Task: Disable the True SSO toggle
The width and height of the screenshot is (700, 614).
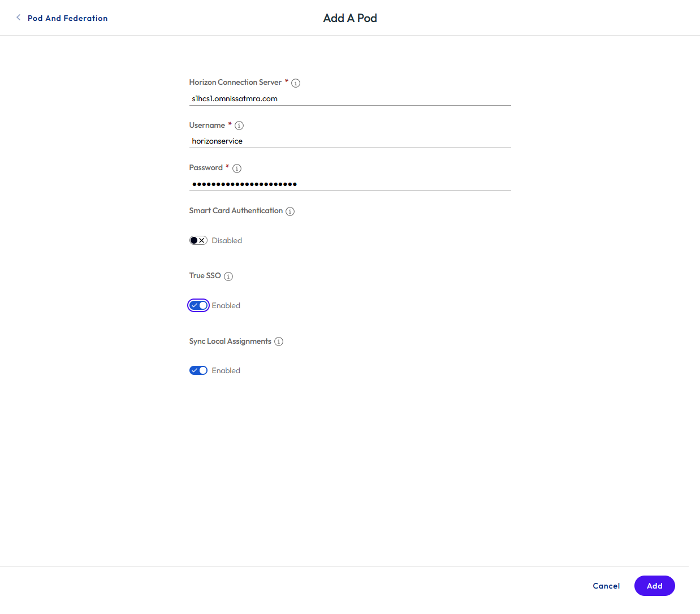Action: tap(198, 305)
